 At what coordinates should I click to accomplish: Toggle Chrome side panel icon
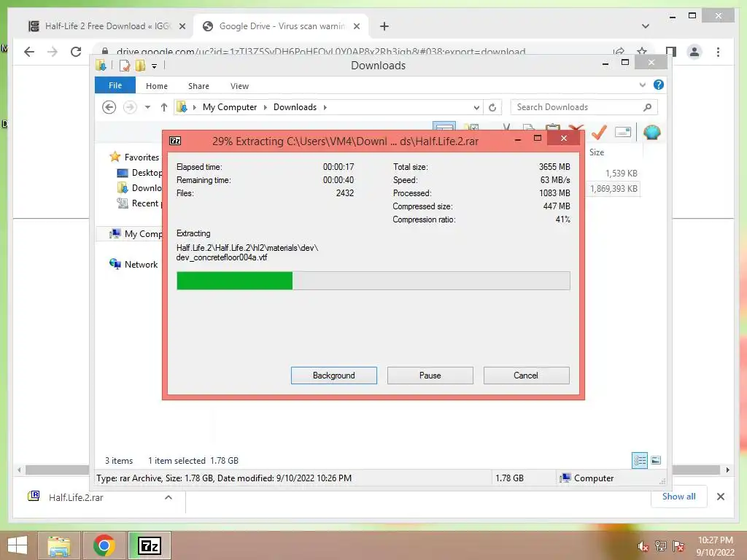point(671,52)
